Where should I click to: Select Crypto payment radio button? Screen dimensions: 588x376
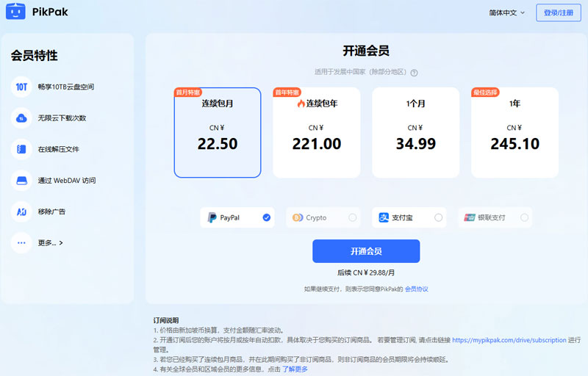coord(353,217)
